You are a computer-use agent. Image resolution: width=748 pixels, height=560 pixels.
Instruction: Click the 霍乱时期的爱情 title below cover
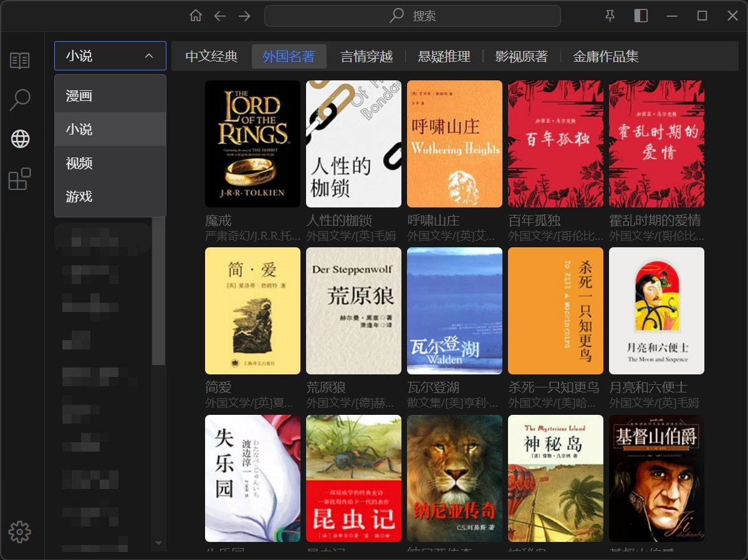(655, 221)
